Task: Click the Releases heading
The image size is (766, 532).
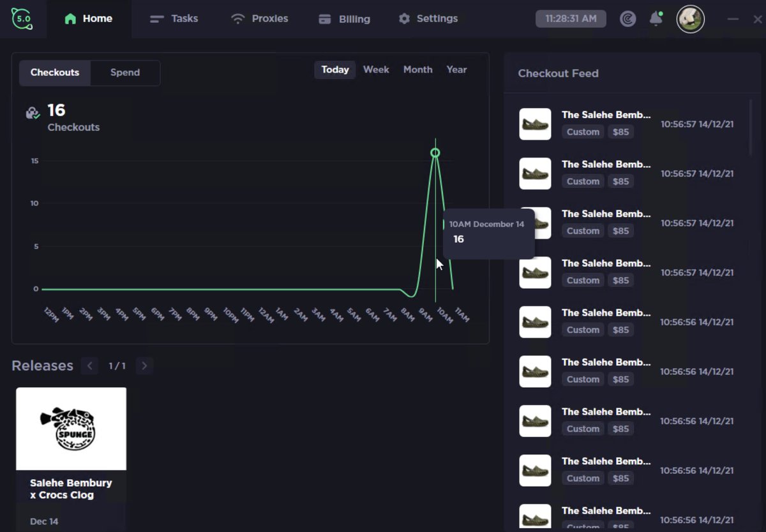Action: [x=42, y=366]
